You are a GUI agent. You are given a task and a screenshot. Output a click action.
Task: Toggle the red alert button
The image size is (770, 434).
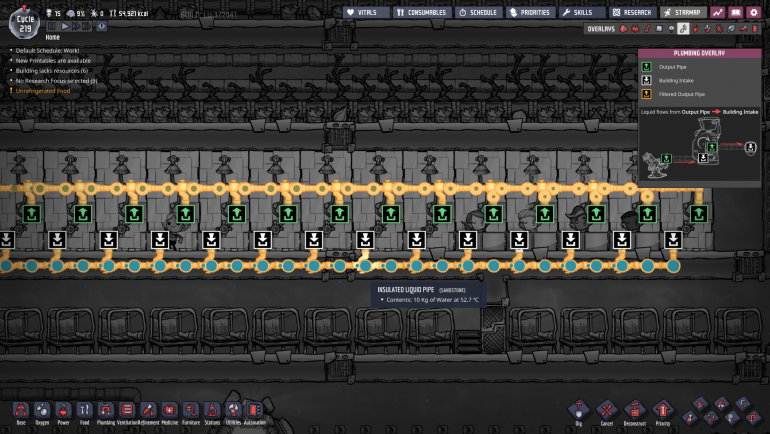click(x=102, y=26)
